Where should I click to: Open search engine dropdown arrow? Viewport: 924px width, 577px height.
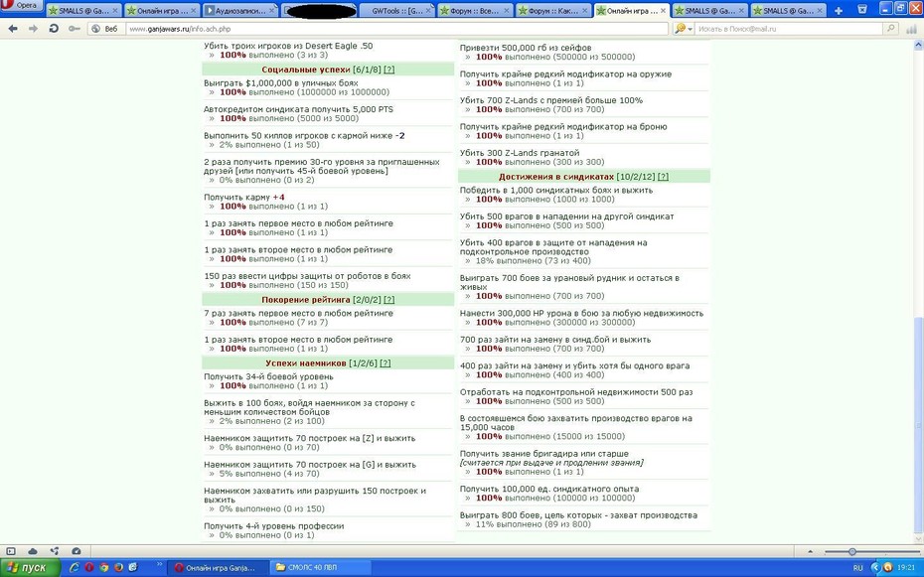pyautogui.click(x=690, y=28)
